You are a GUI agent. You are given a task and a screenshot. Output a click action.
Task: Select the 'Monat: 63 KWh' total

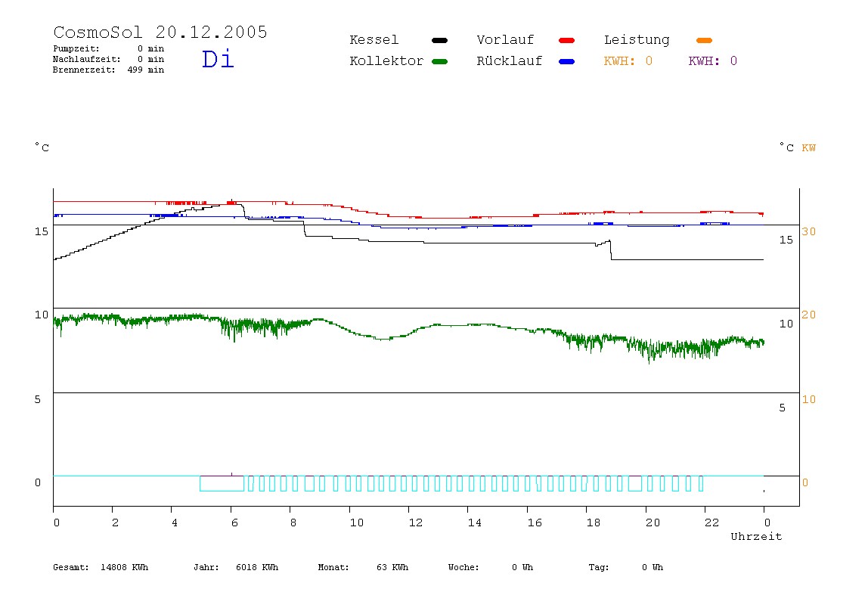[363, 567]
